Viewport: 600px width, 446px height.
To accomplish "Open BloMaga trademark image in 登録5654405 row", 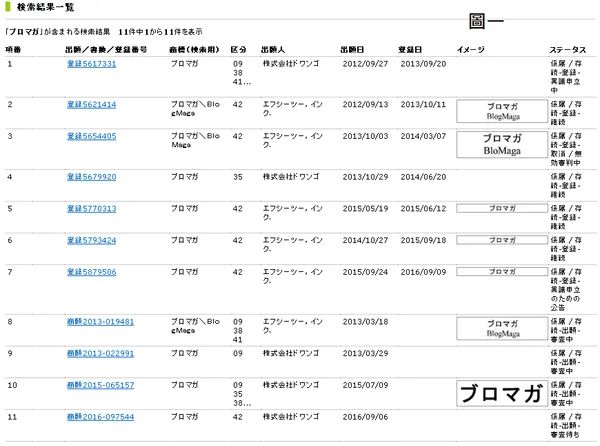I will pos(502,145).
